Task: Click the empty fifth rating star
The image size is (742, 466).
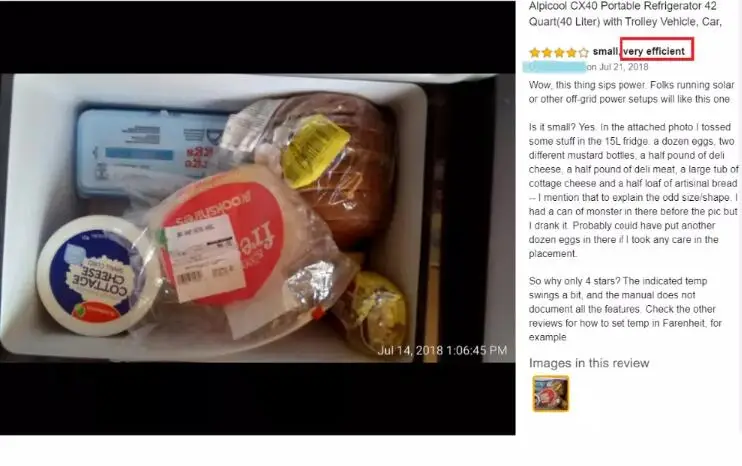Action: (583, 52)
